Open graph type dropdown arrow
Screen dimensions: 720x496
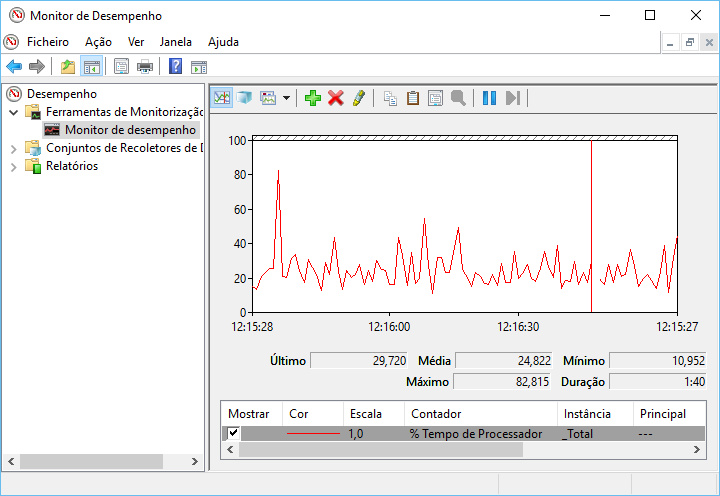click(x=287, y=97)
